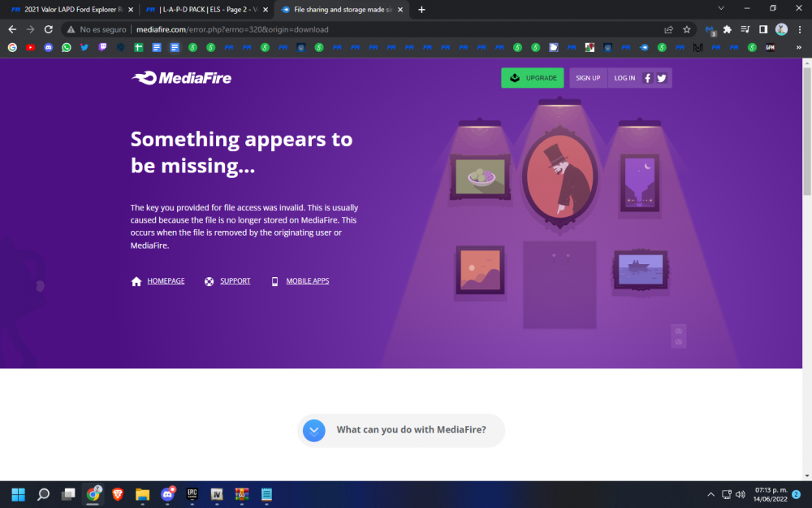Open WinRAR from the taskbar
812x508 pixels.
(240, 494)
